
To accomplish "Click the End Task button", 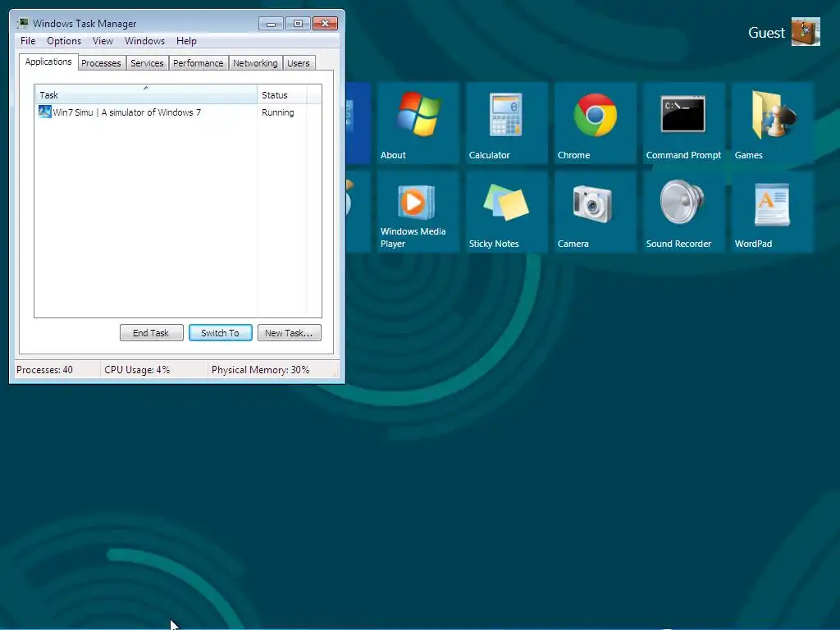I will (151, 333).
